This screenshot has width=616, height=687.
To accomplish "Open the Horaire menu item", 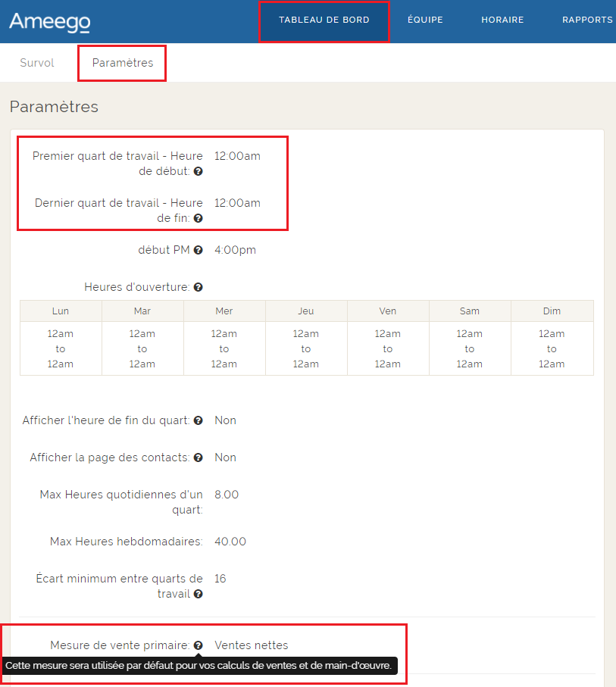I will click(x=502, y=20).
